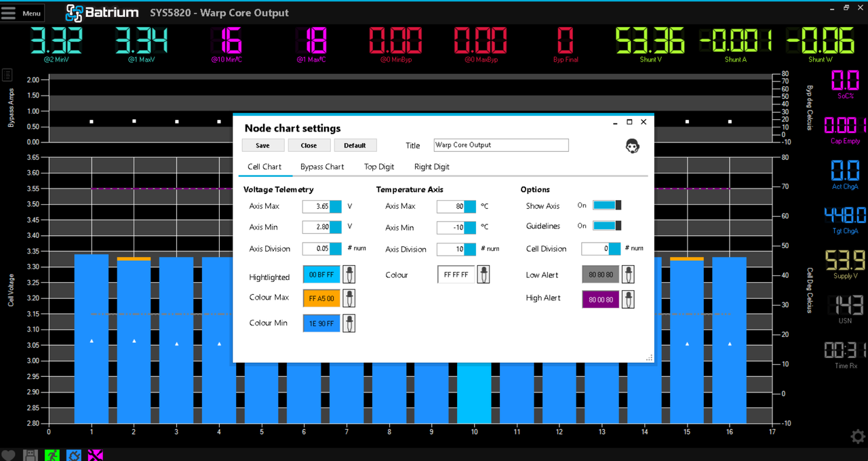Open the support agent headset icon

(631, 146)
